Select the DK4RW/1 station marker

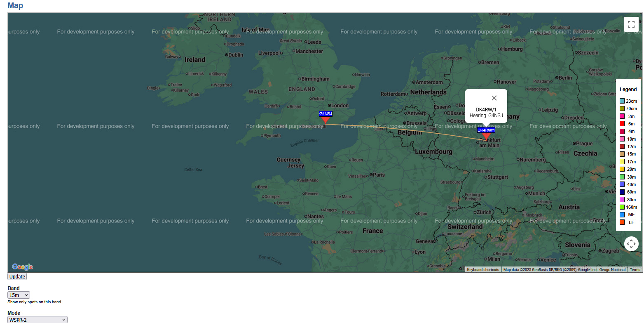click(486, 136)
